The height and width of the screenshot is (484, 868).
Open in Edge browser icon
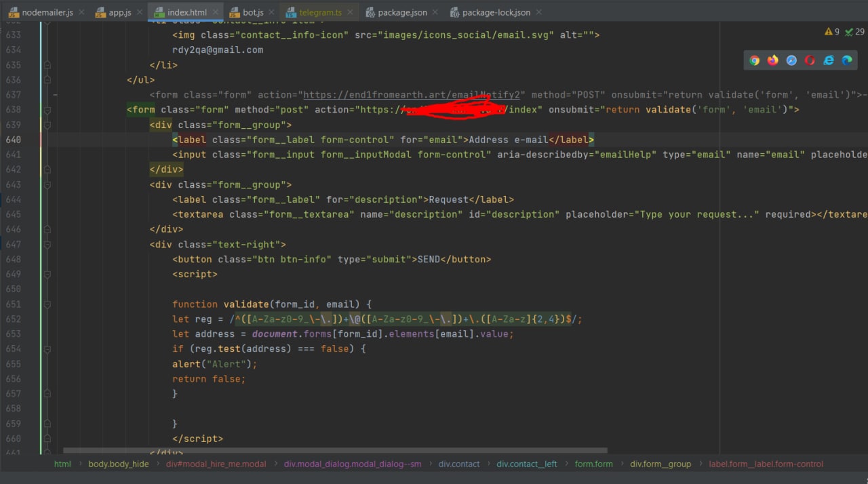(847, 60)
